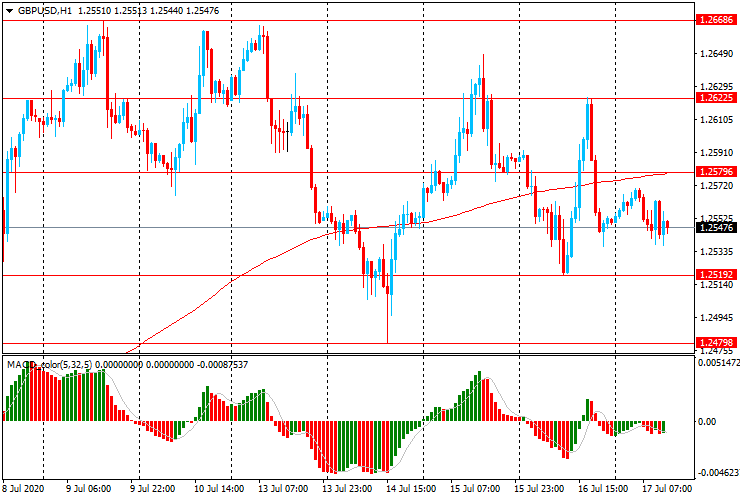This screenshot has height=500, width=740.
Task: Click the MACD zero level 0.00 label
Action: coord(707,422)
